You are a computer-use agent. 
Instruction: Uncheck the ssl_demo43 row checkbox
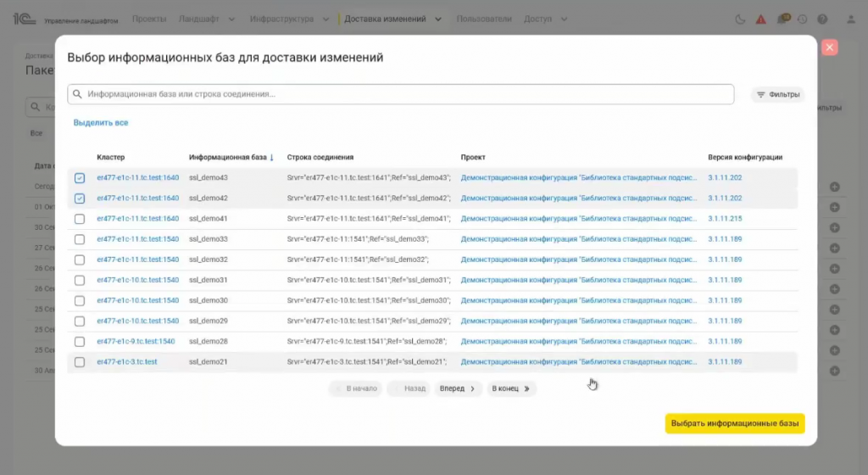tap(80, 178)
